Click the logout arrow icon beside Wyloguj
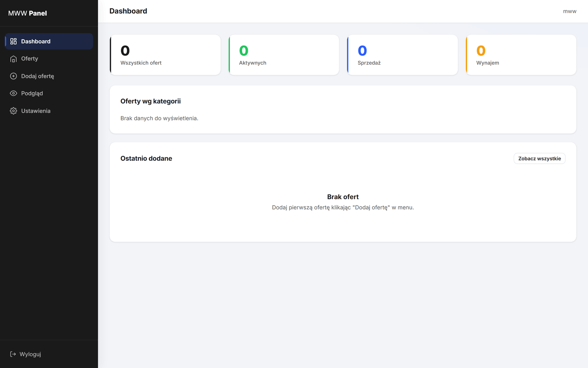588x368 pixels. (x=13, y=354)
